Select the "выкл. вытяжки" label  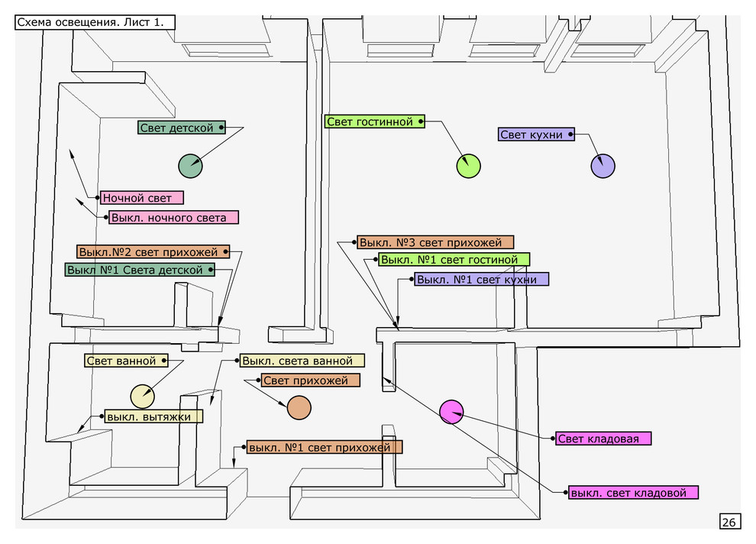coord(153,416)
